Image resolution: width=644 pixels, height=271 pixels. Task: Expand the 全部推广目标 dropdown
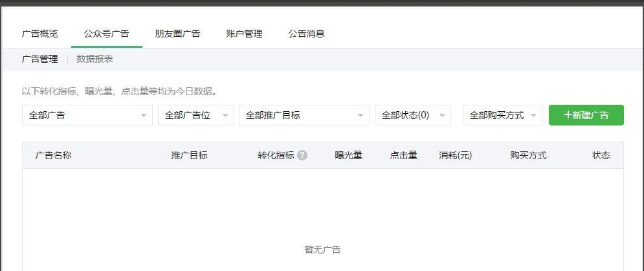pyautogui.click(x=304, y=115)
